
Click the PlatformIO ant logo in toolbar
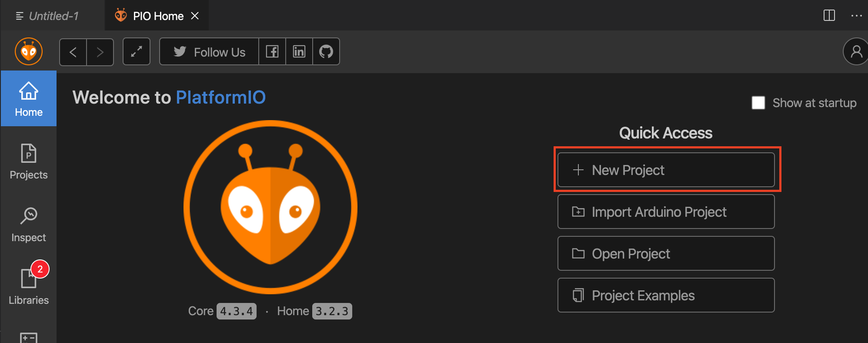pos(29,51)
